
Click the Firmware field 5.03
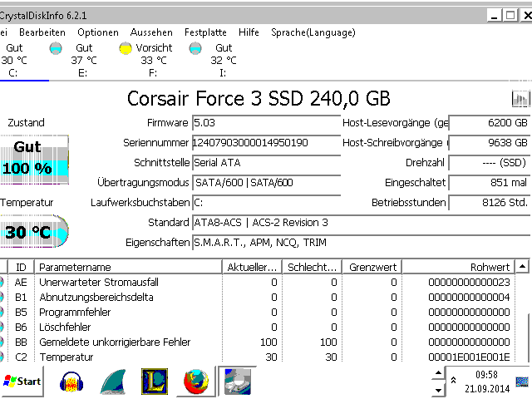click(266, 123)
